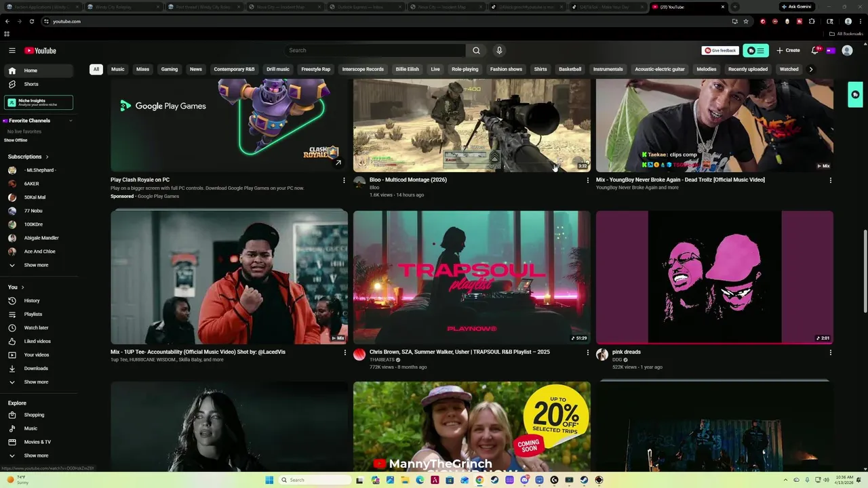Open Watch later in the sidebar

tap(37, 327)
